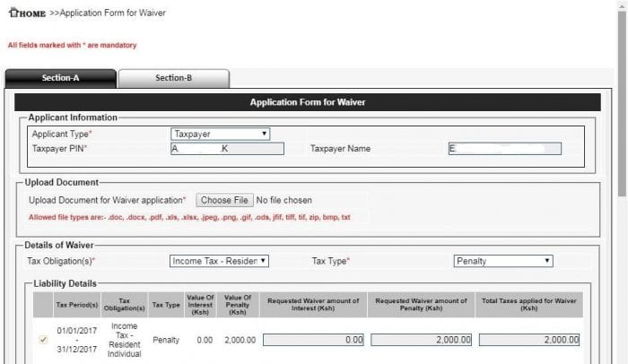Click the Taxpayer Name field
This screenshot has width=628, height=364.
point(504,149)
